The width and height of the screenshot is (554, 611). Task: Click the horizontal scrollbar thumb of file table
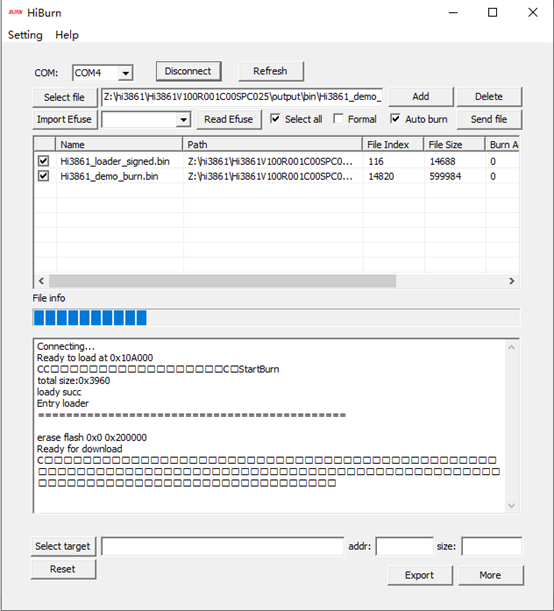click(x=222, y=281)
